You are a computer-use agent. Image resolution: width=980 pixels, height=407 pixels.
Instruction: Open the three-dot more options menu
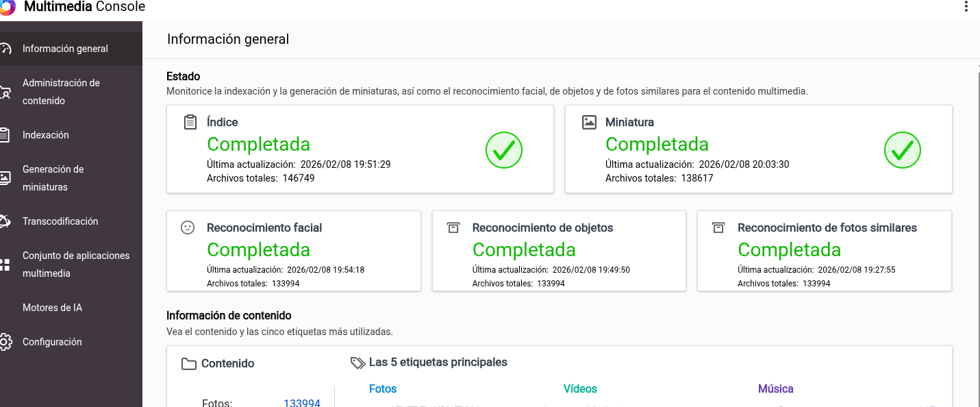tap(966, 7)
